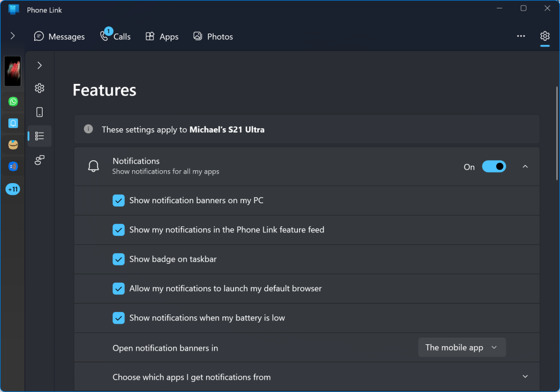Viewport: 560px width, 392px height.
Task: Switch to the Messages tab
Action: [59, 36]
